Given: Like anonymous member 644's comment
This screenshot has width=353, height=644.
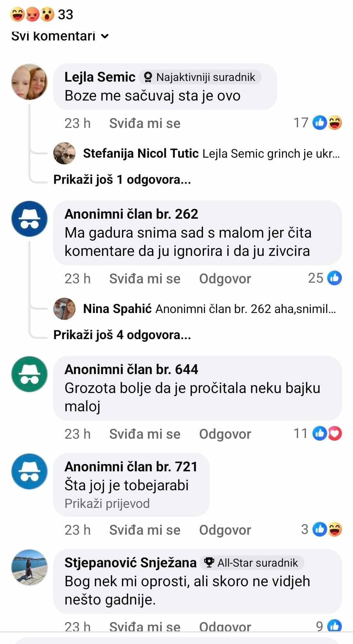Looking at the screenshot, I should [145, 434].
